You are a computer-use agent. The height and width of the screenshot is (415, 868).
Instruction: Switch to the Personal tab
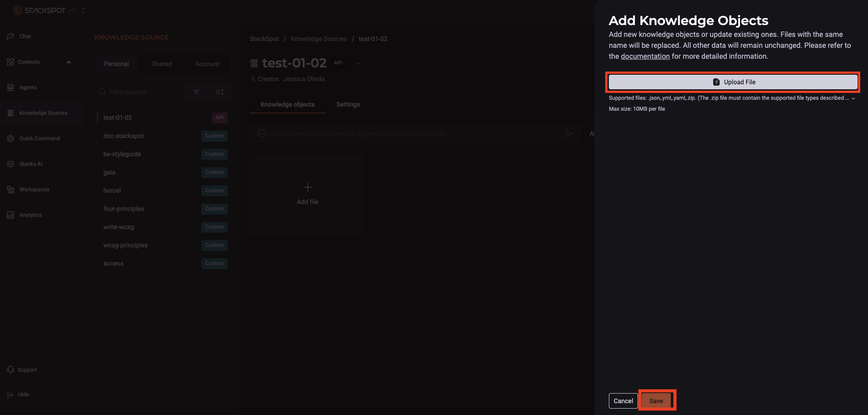(116, 64)
